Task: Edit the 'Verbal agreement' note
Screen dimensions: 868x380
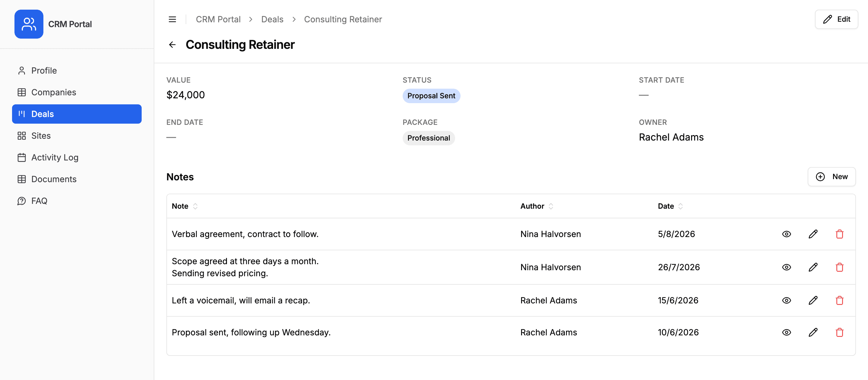Action: [x=813, y=234]
